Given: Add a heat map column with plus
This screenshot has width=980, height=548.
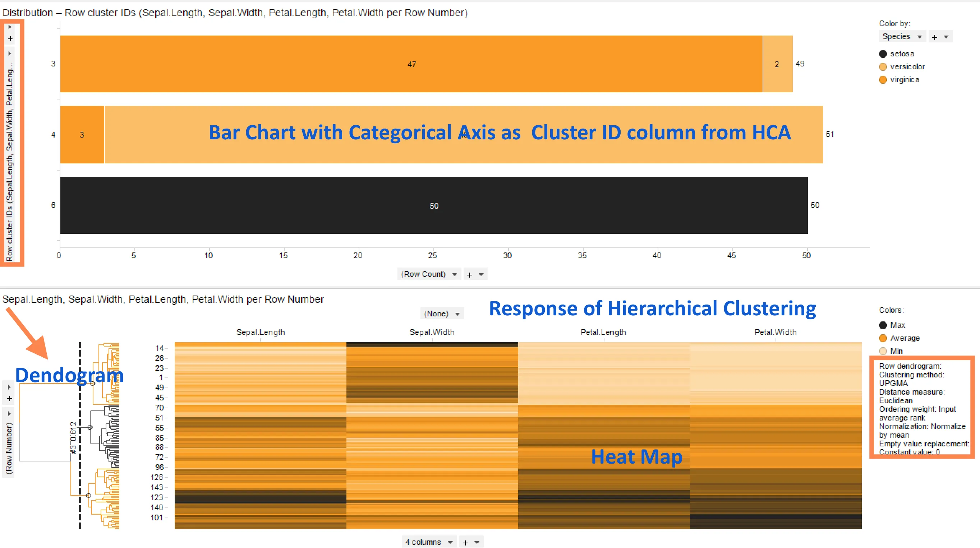Looking at the screenshot, I should [x=465, y=543].
